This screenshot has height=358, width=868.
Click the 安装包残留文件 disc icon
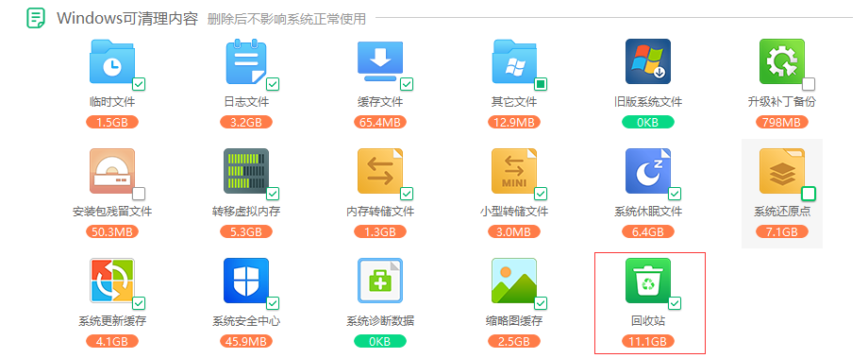tap(112, 171)
